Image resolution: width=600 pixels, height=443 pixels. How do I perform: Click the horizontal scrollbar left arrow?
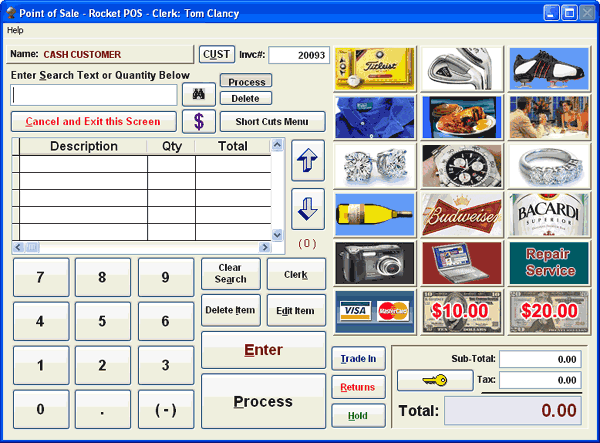pyautogui.click(x=18, y=248)
